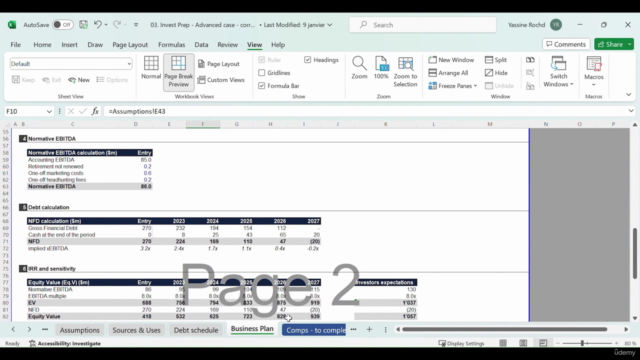The height and width of the screenshot is (360, 640).
Task: Undo the last action
Action: pos(98,25)
